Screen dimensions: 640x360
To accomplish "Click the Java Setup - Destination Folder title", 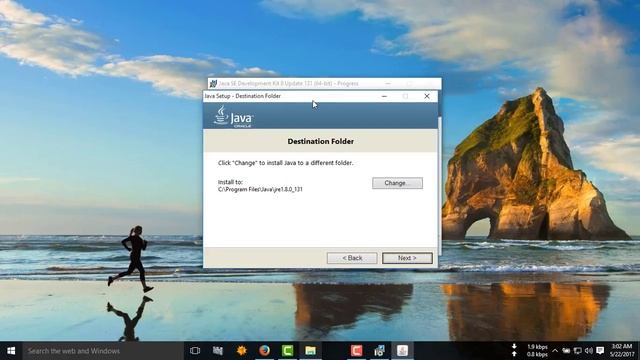I will [242, 96].
